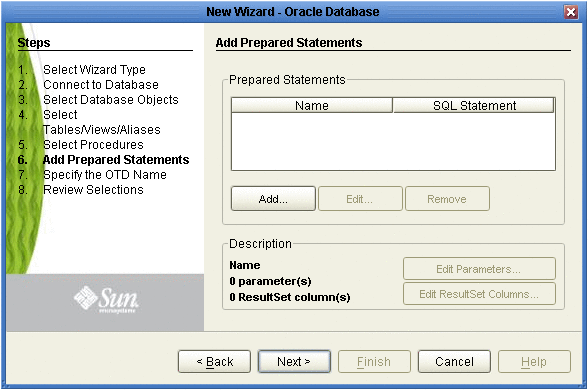Select step 'Specify the OTD Name'

coord(105,175)
